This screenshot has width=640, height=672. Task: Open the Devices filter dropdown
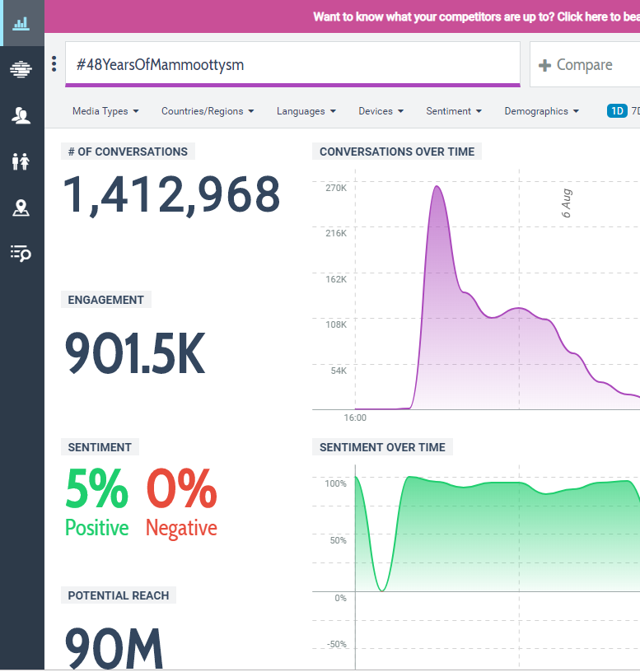click(381, 111)
